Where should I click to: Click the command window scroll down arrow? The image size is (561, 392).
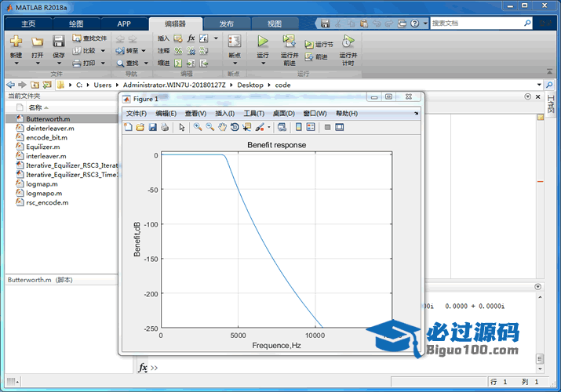coord(540,369)
